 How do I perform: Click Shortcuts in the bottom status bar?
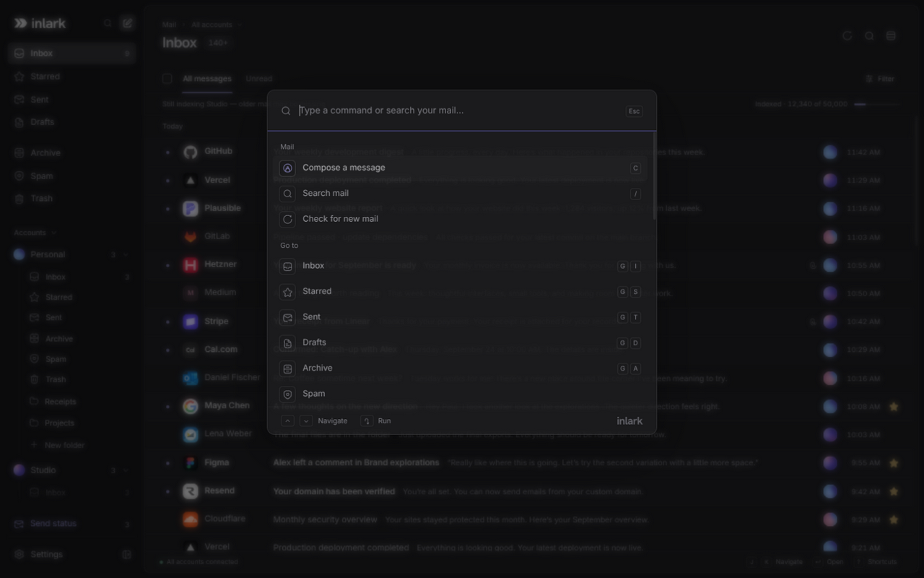coord(876,561)
